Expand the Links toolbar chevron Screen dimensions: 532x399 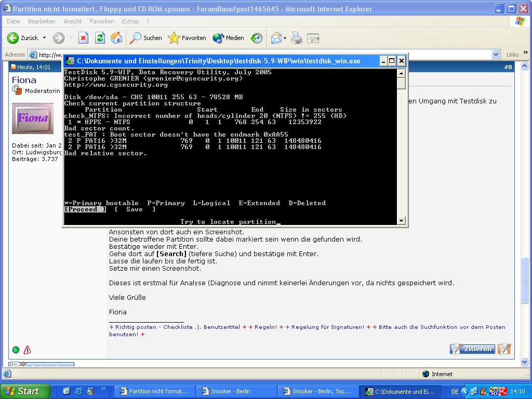tap(526, 52)
